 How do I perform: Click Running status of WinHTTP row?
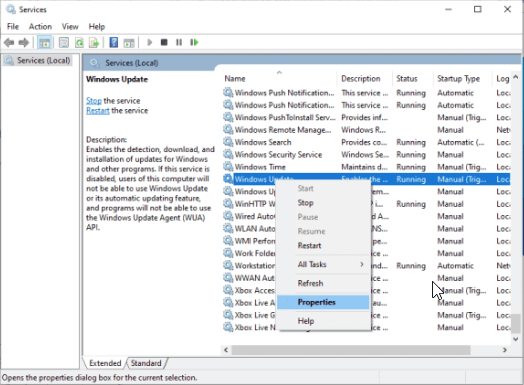coord(411,204)
